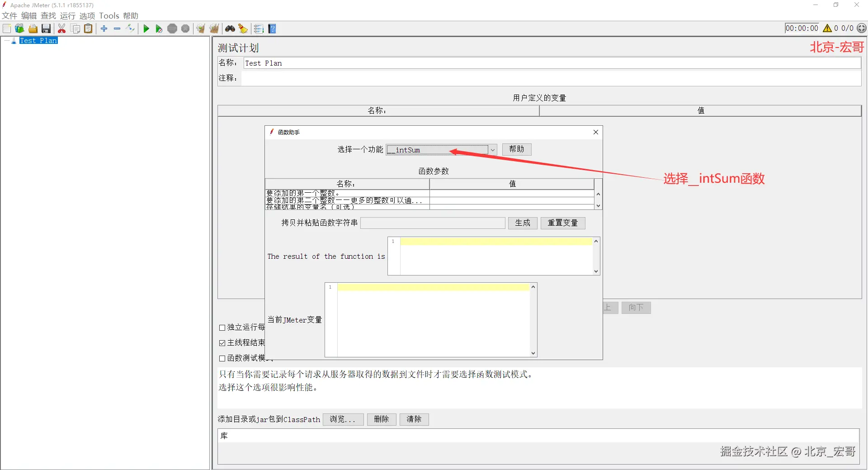This screenshot has width=868, height=470.
Task: Select Test Plan in tree
Action: (38, 41)
